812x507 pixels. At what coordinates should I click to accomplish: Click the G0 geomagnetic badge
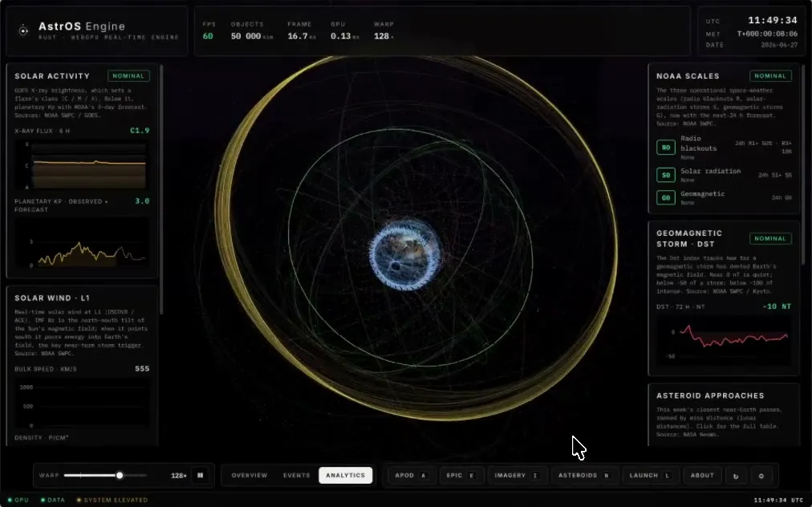[665, 197]
